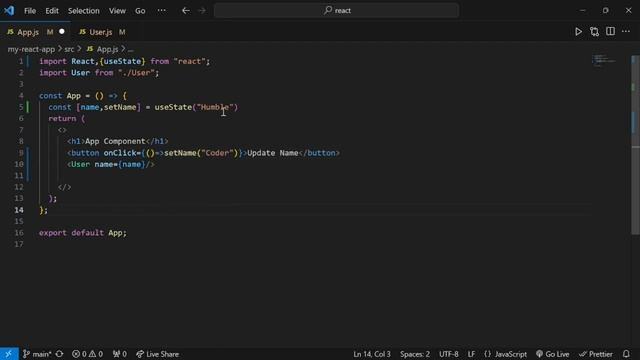Start the Go Live server
Image resolution: width=640 pixels, height=360 pixels.
553,354
